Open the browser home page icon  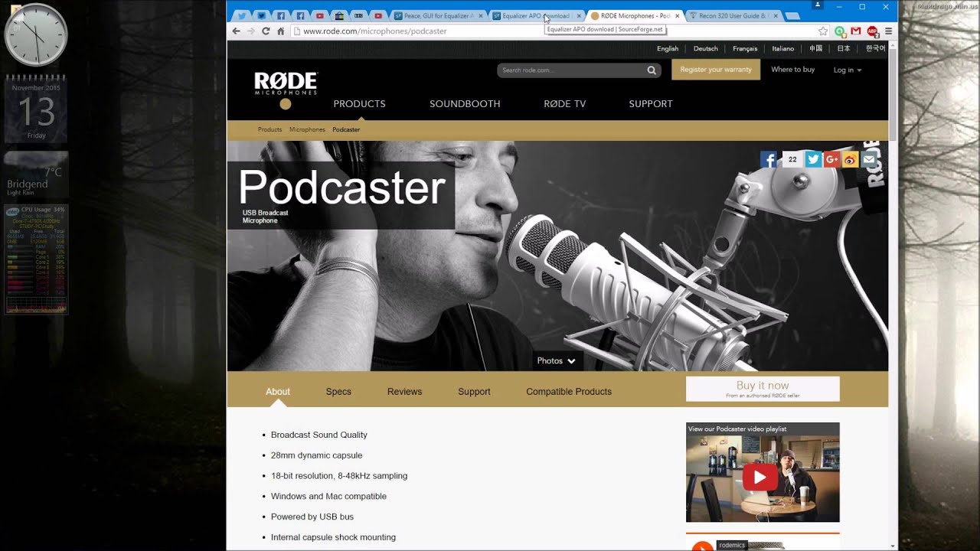pos(281,31)
